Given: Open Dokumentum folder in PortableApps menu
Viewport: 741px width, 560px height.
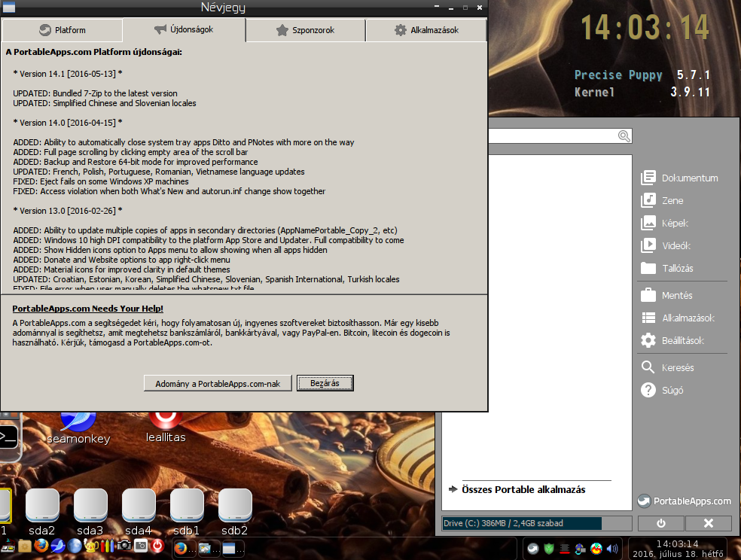Looking at the screenshot, I should pyautogui.click(x=679, y=178).
